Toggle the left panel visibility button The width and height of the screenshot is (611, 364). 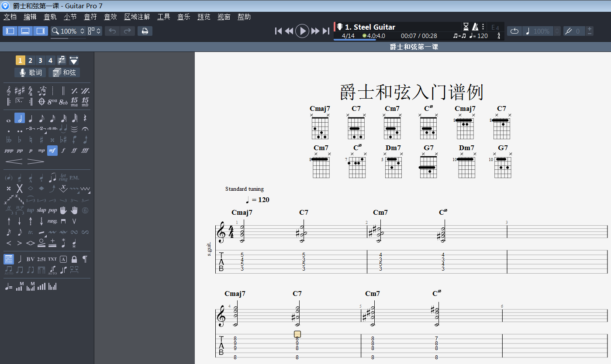click(10, 31)
